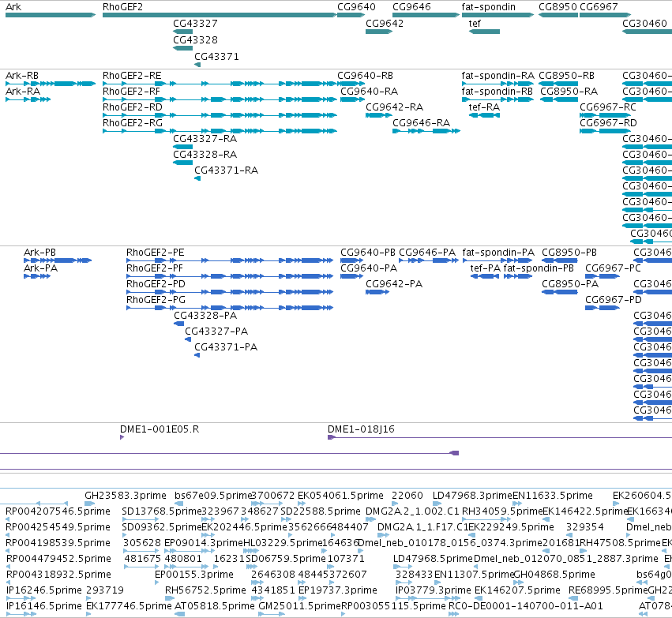
Task: Click the Ark gene label
Action: (x=13, y=7)
